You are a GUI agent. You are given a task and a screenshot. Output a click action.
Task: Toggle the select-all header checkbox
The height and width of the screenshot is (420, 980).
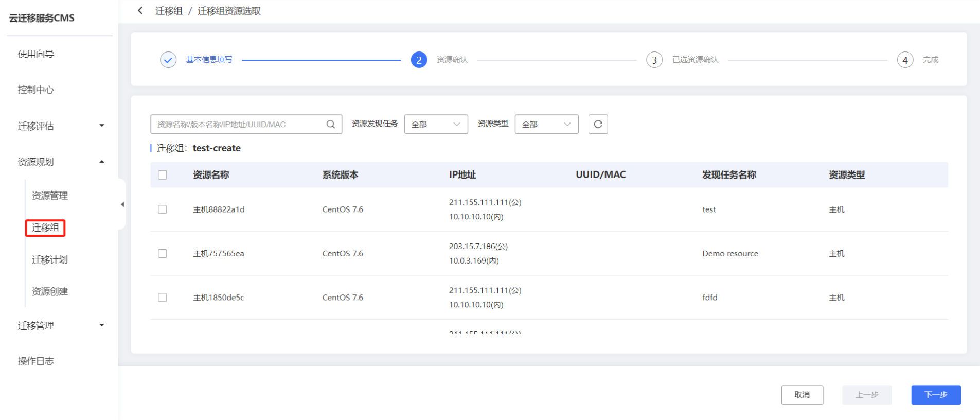pyautogui.click(x=163, y=175)
